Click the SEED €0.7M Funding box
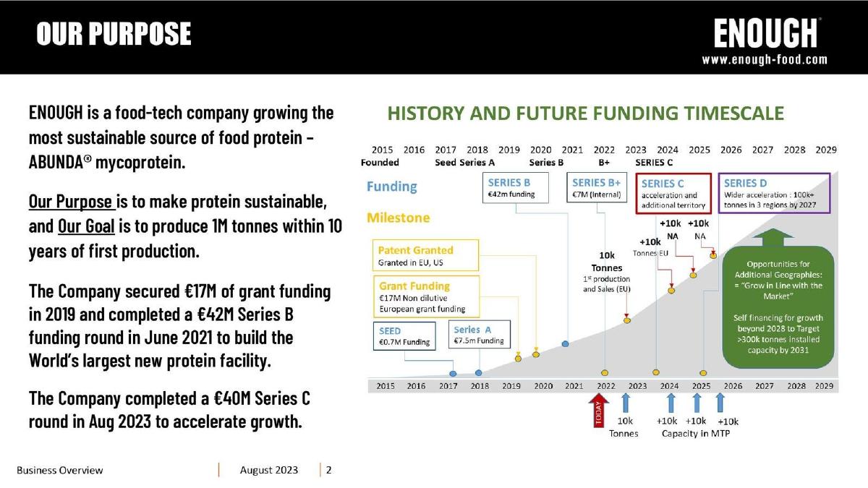Image resolution: width=868 pixels, height=488 pixels. coord(404,336)
